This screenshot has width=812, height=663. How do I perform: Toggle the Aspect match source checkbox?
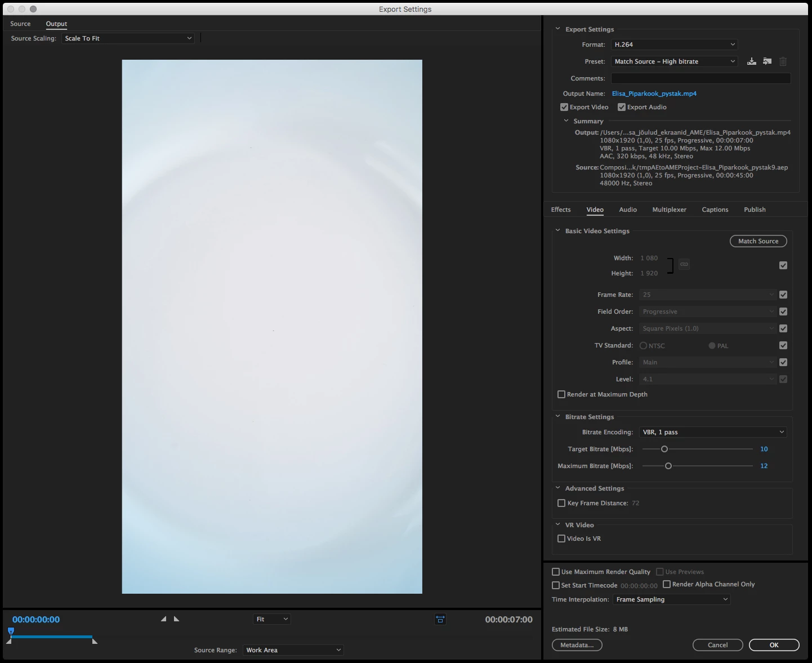tap(783, 328)
